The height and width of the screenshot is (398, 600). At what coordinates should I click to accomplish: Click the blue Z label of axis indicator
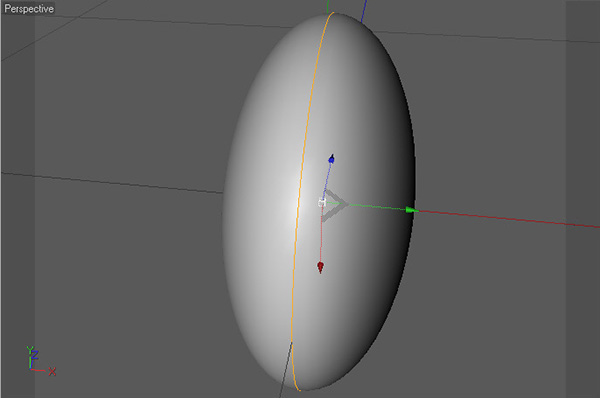tap(35, 354)
